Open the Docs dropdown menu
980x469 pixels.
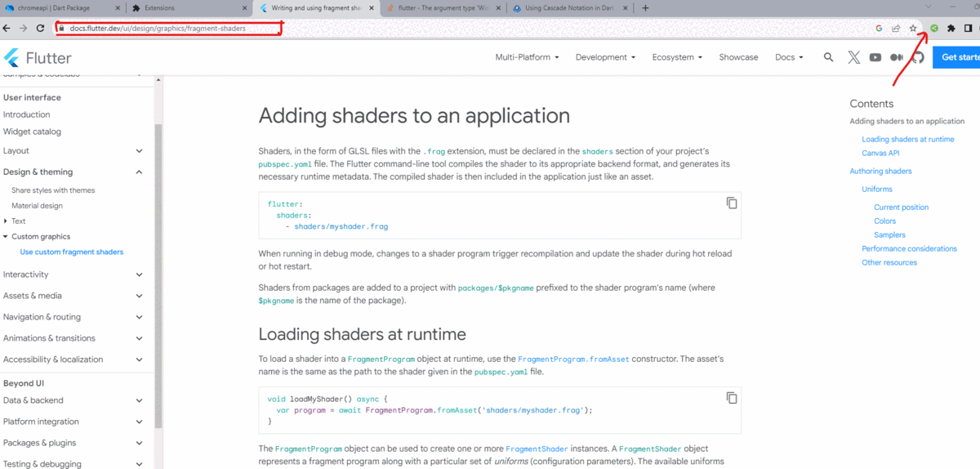click(x=789, y=57)
